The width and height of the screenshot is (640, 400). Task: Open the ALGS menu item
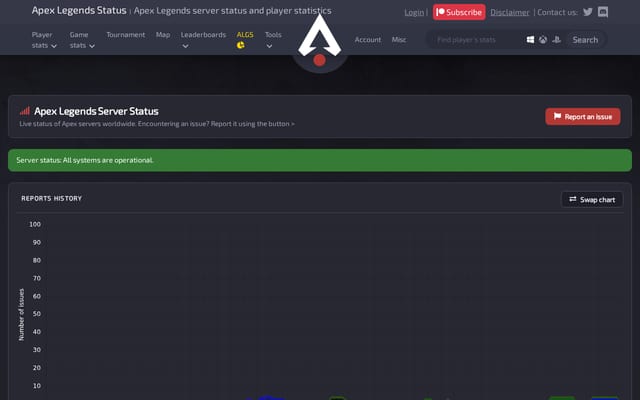[245, 35]
